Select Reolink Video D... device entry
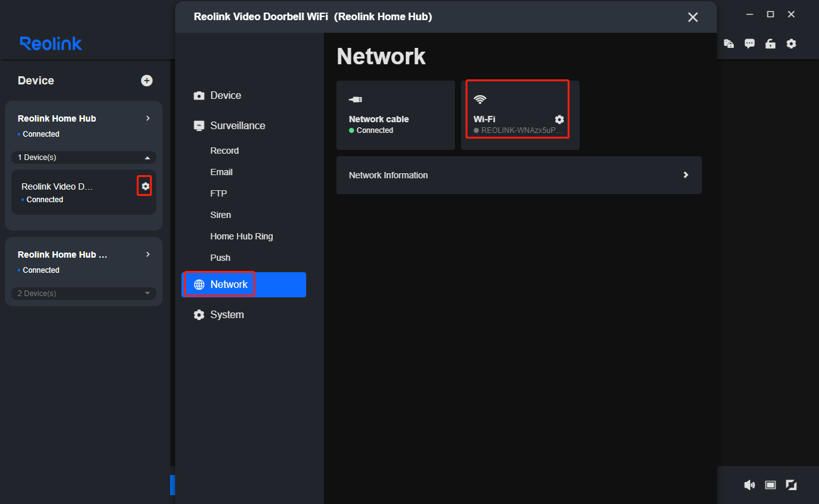Viewport: 819px width, 504px height. (84, 192)
